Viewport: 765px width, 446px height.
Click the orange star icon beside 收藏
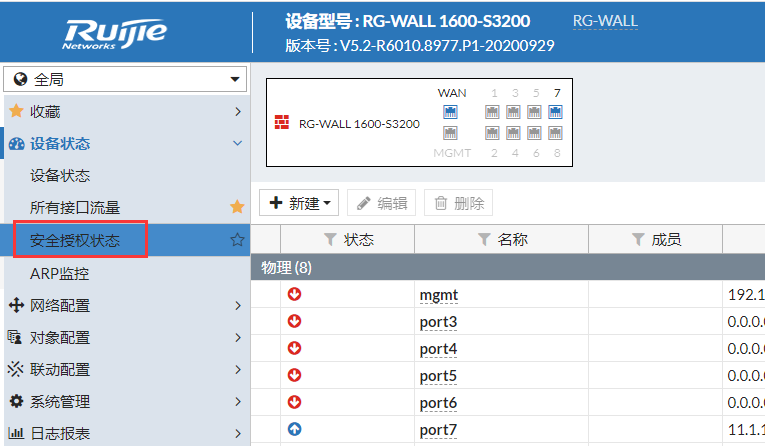point(16,111)
